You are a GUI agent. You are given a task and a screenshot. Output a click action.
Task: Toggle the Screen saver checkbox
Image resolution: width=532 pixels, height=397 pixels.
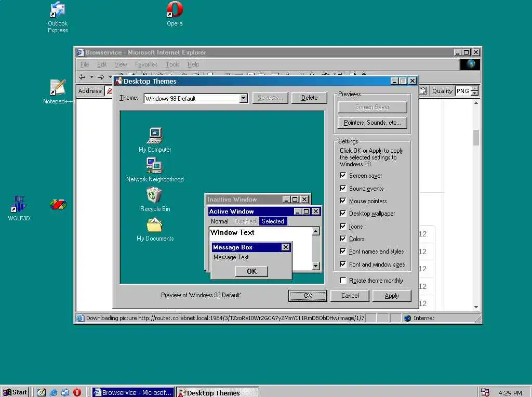point(343,175)
